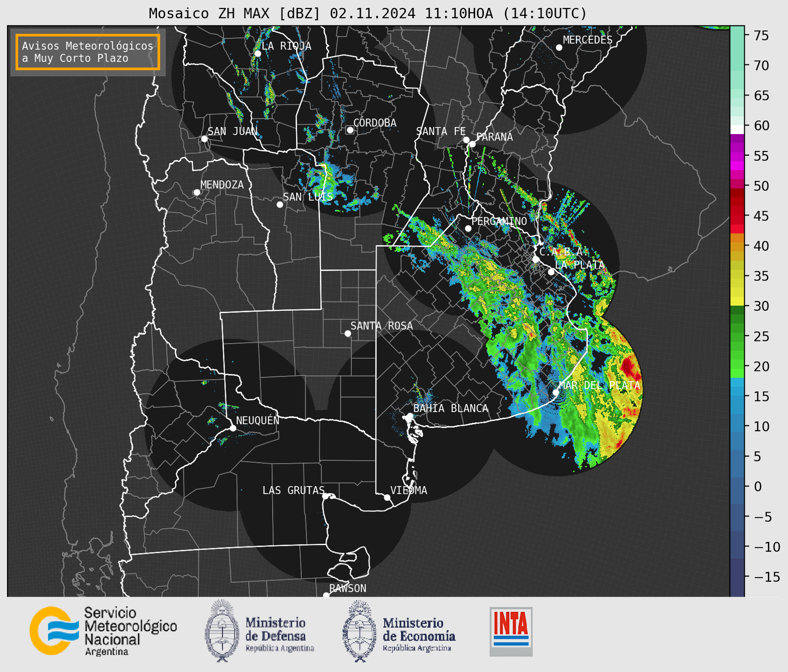Click the white dot marking Santa Rosa
The width and height of the screenshot is (788, 672).
click(x=348, y=333)
